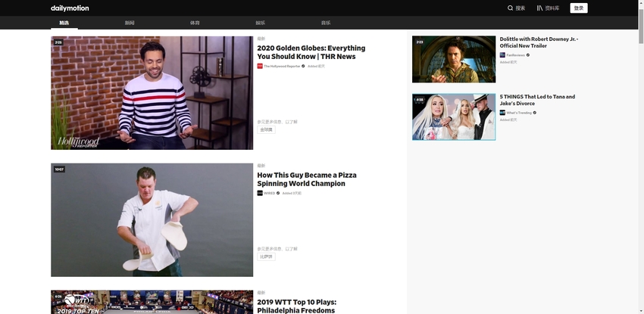The width and height of the screenshot is (644, 314).
Task: Open the Pizza Spinning World Champion title
Action: click(x=307, y=179)
